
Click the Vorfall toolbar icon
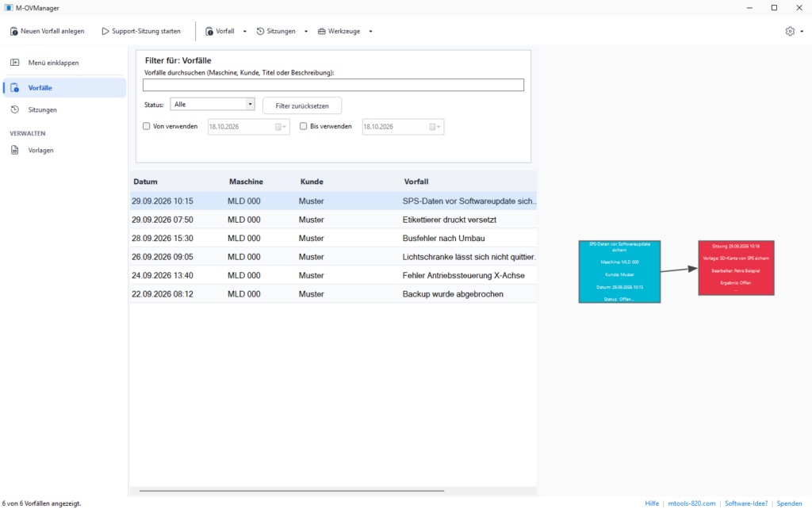209,32
